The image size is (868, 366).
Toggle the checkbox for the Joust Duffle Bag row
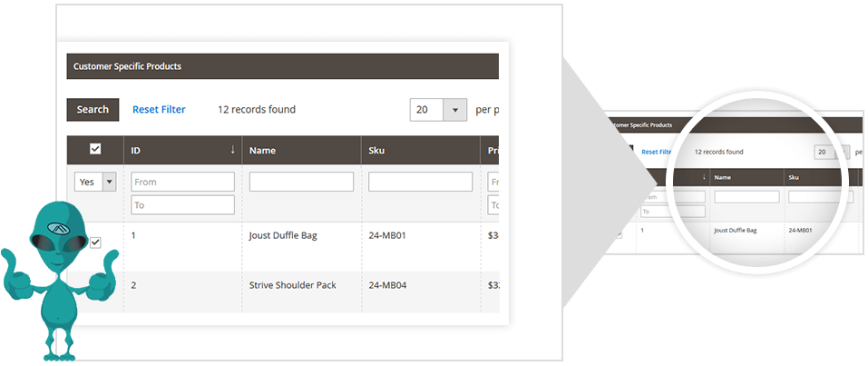tap(95, 242)
